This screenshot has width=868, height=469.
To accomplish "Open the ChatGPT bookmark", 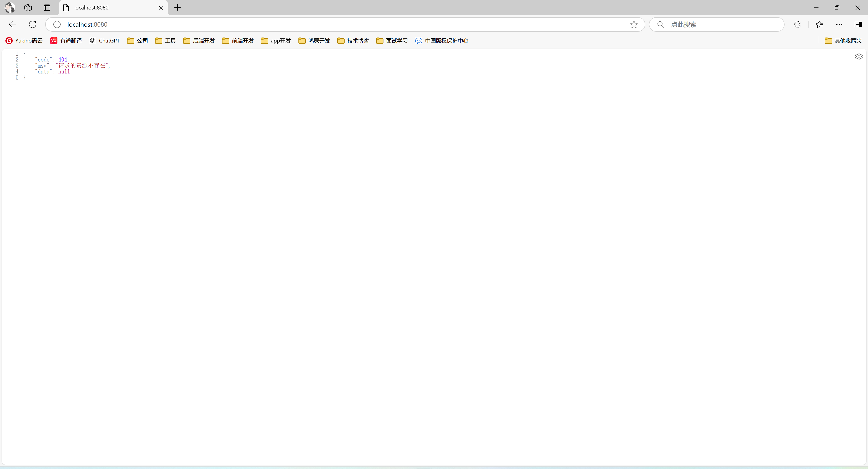I will (x=105, y=40).
